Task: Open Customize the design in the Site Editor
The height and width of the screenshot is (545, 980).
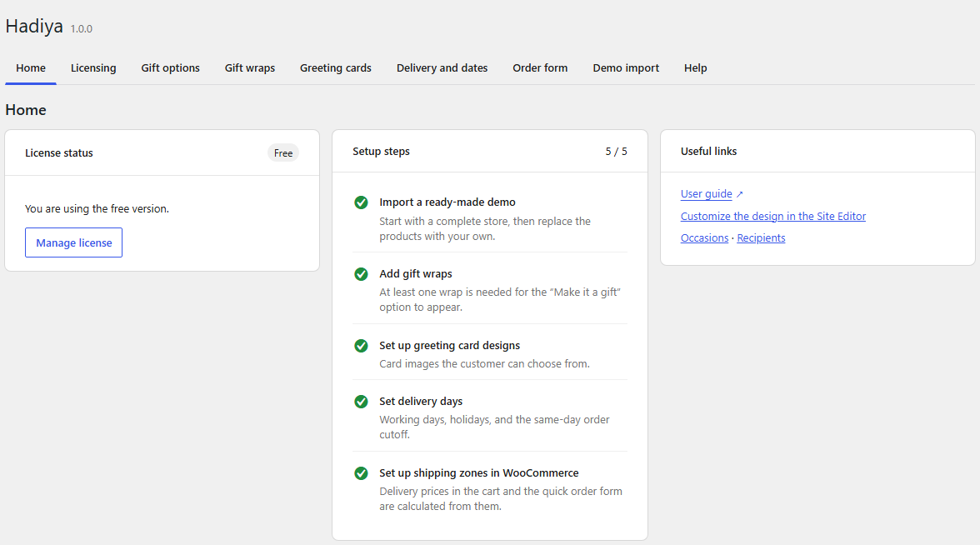Action: [x=773, y=217]
